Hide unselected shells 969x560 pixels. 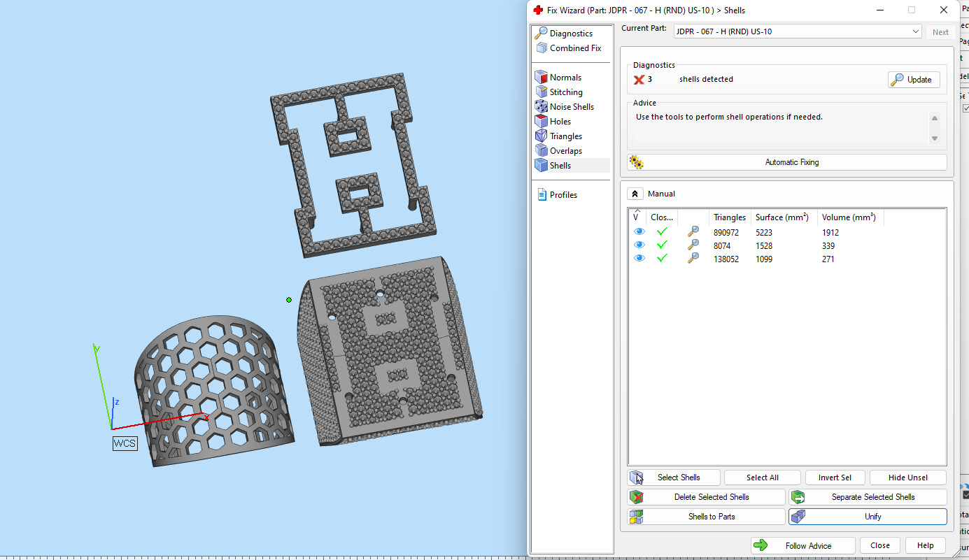click(x=908, y=478)
